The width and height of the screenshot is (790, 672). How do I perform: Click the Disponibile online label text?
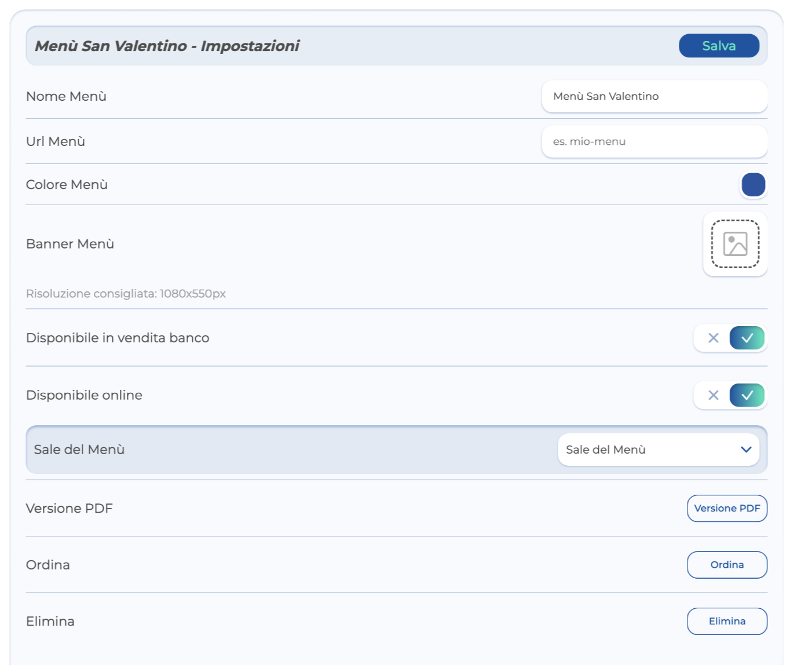pos(84,395)
